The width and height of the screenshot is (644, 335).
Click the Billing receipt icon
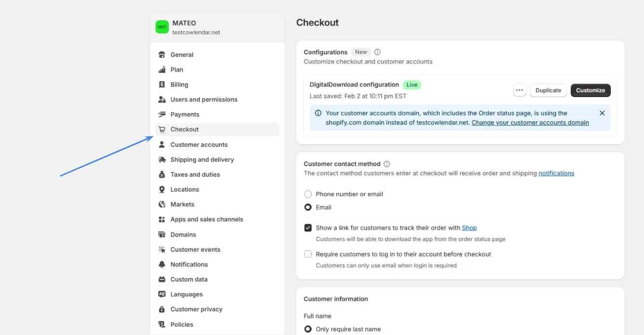162,85
